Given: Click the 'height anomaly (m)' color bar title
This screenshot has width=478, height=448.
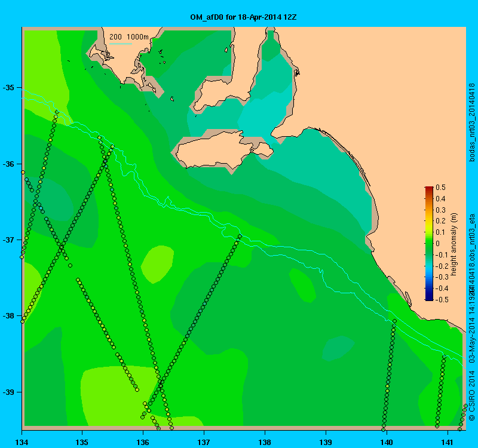Looking at the screenshot, I should (454, 244).
